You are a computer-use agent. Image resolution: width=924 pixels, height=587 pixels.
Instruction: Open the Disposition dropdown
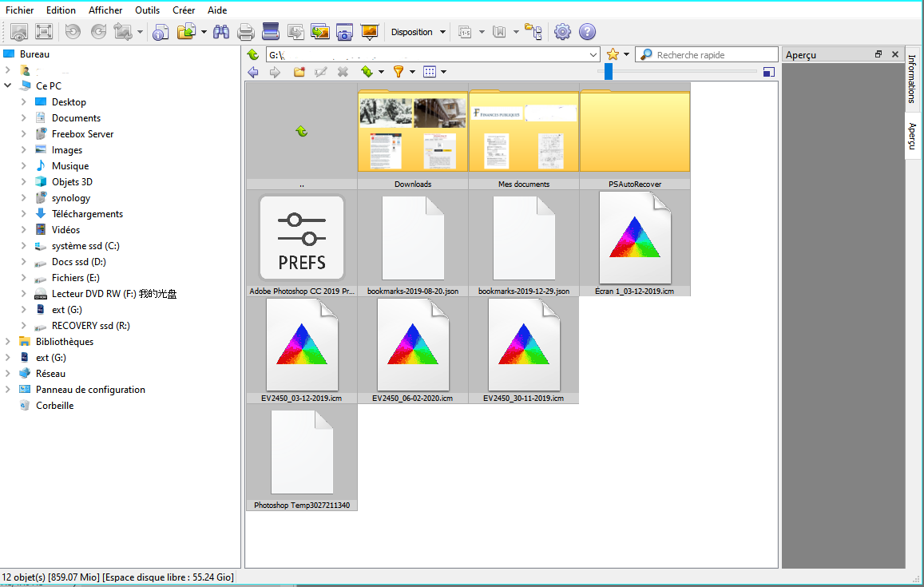(418, 32)
